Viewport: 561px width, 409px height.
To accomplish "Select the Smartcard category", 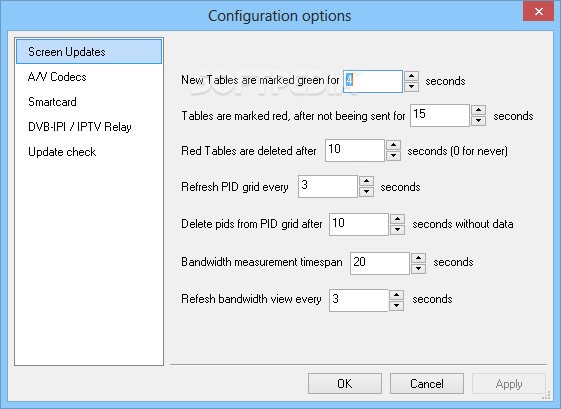I will pyautogui.click(x=52, y=102).
